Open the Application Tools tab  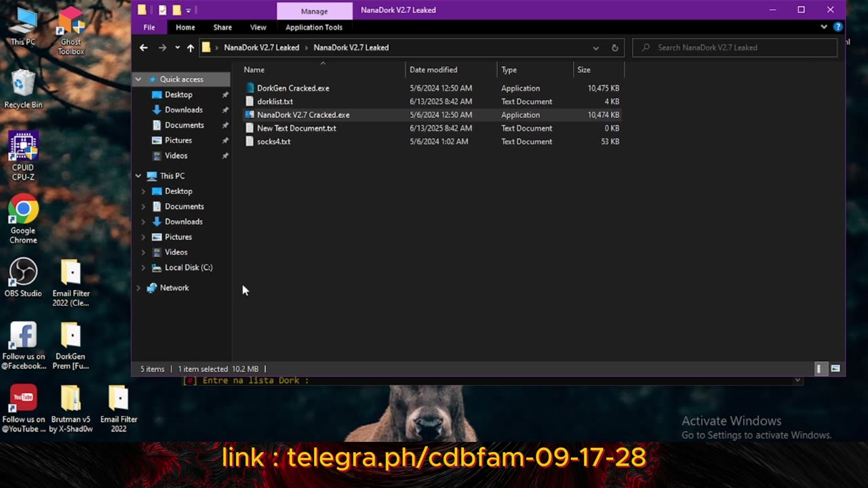point(314,27)
